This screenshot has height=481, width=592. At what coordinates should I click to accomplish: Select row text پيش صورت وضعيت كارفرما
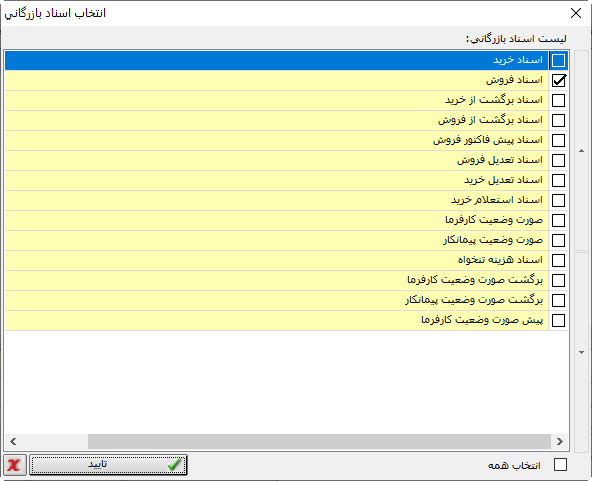coord(482,320)
